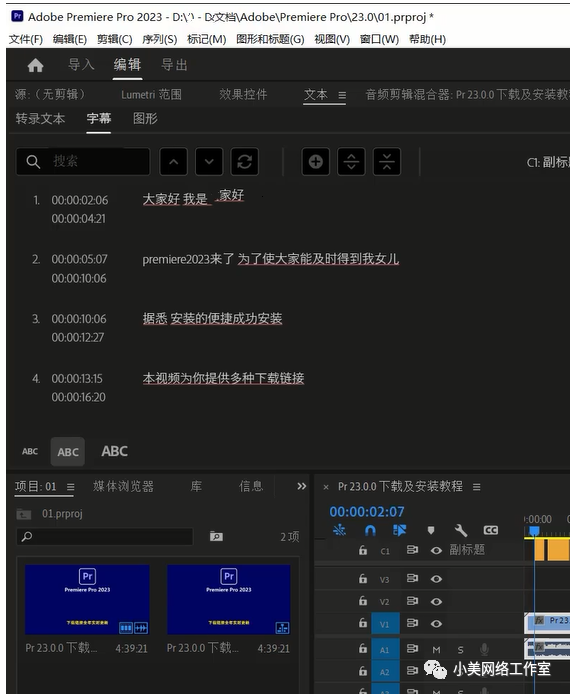Click the find-in-project folder icon
The image size is (570, 696).
[x=216, y=537]
